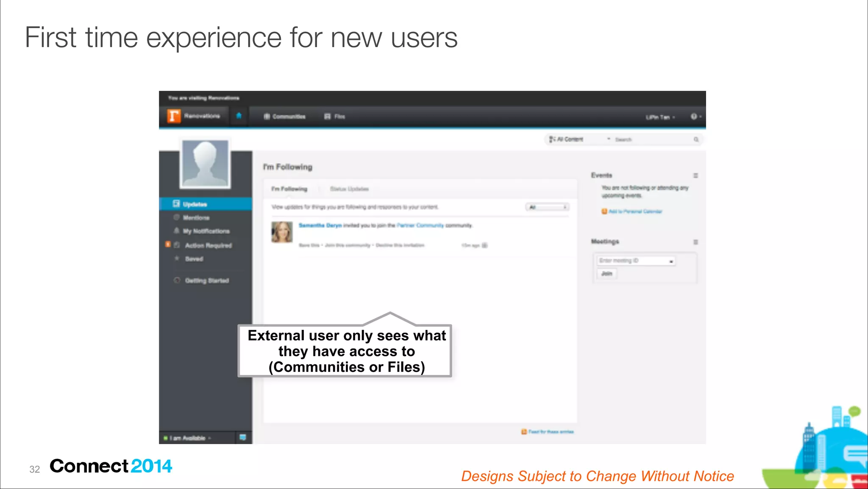Open the I am Available status dropdown
Image resolution: width=868 pixels, height=489 pixels.
coord(188,438)
